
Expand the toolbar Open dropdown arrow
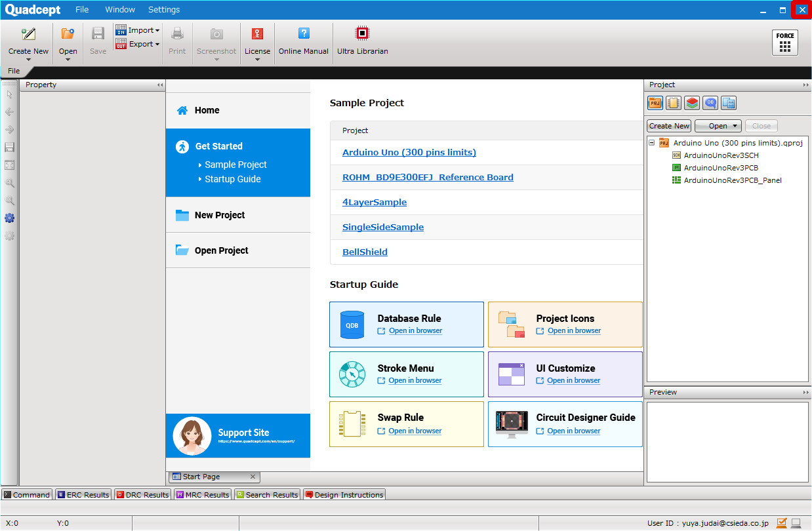[x=68, y=60]
